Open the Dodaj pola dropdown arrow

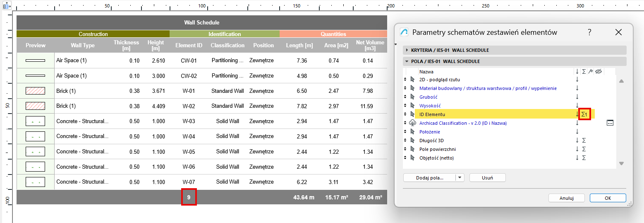pyautogui.click(x=460, y=178)
